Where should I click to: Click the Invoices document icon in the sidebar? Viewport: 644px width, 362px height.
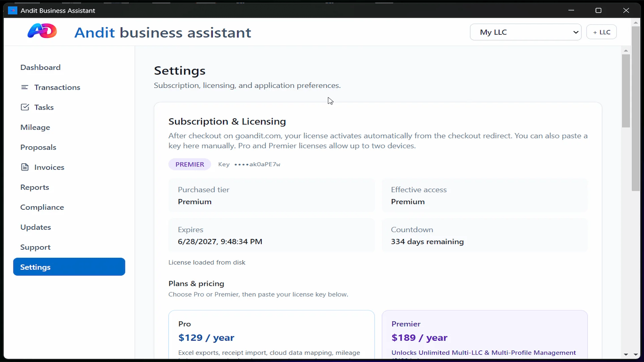[25, 167]
